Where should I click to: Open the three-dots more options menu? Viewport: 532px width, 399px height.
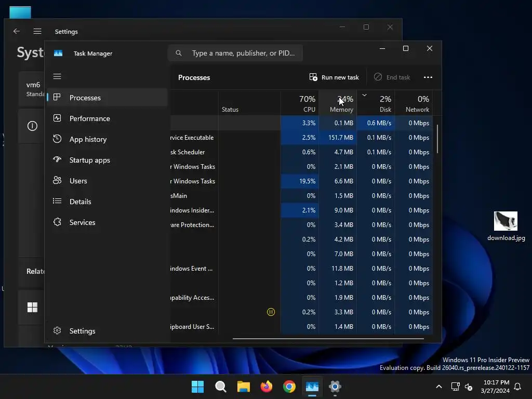pos(428,77)
